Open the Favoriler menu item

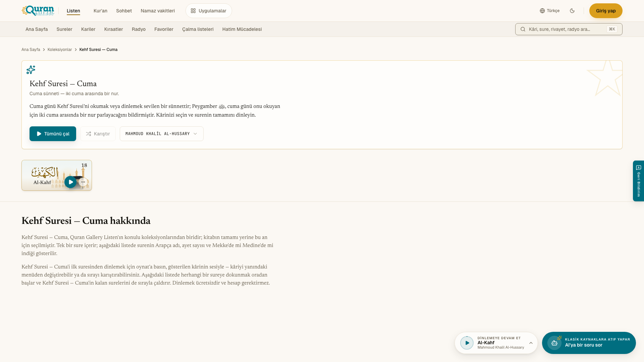point(164,29)
